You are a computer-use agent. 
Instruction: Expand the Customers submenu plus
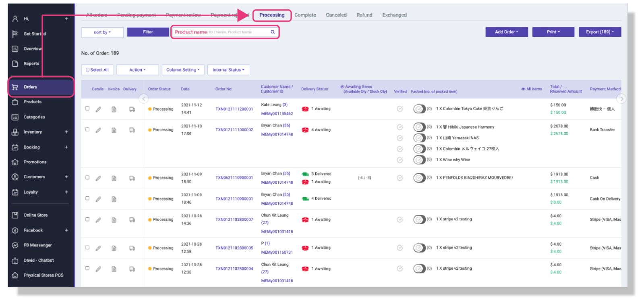[66, 177]
